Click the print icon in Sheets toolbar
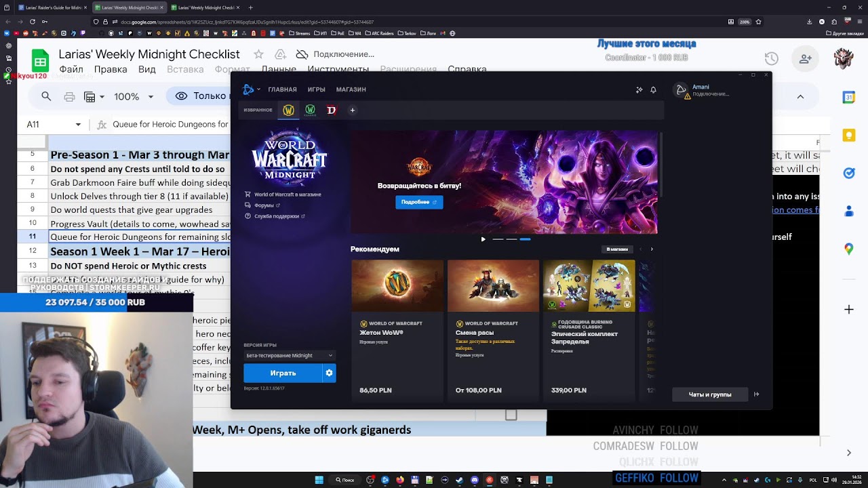 (69, 96)
